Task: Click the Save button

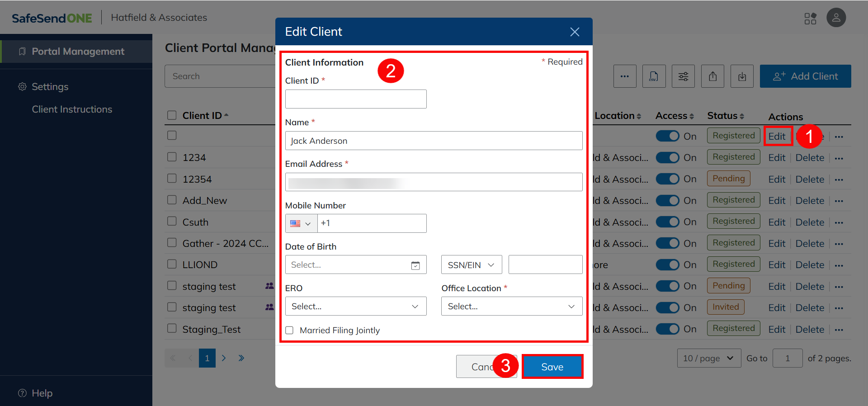Action: (x=552, y=367)
